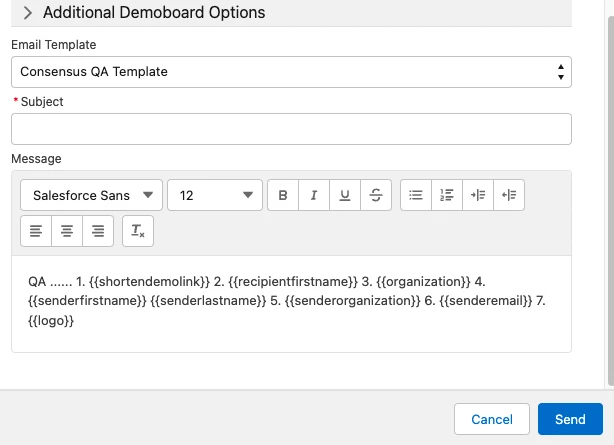
Task: Send the email message
Action: 570,419
